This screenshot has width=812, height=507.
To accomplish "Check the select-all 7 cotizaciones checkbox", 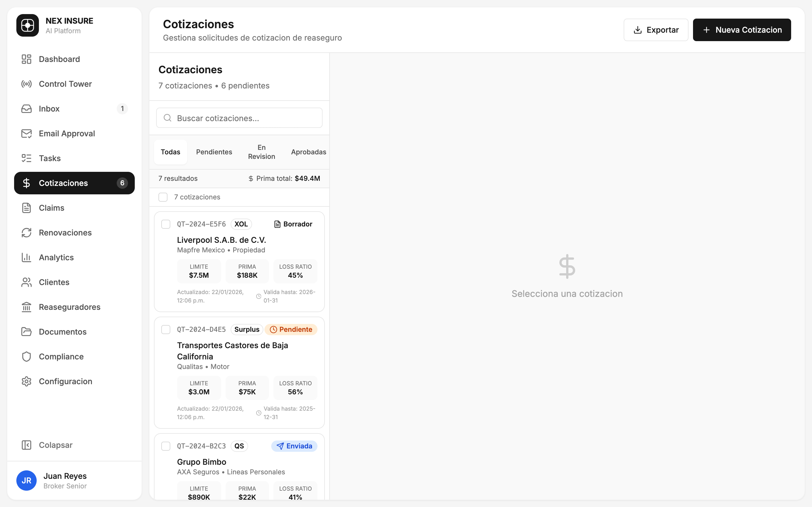I will coord(163,197).
